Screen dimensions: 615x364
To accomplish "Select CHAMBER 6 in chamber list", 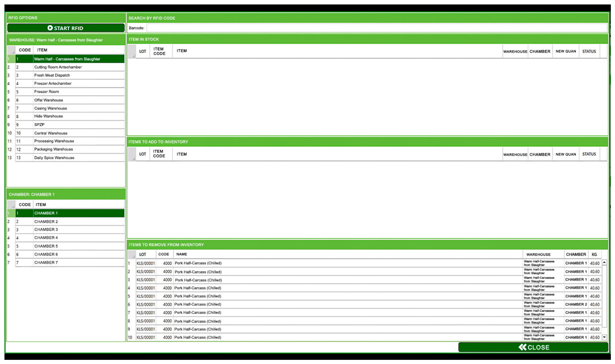I will tap(66, 255).
